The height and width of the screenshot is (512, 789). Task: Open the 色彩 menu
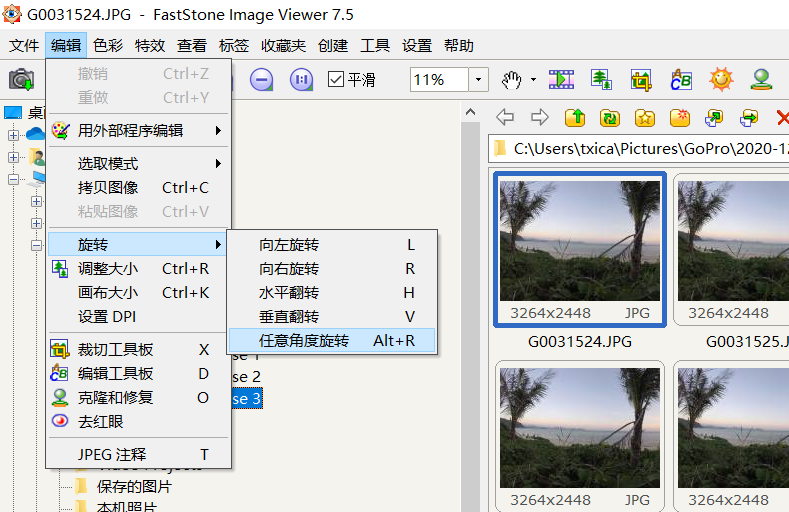pos(107,46)
